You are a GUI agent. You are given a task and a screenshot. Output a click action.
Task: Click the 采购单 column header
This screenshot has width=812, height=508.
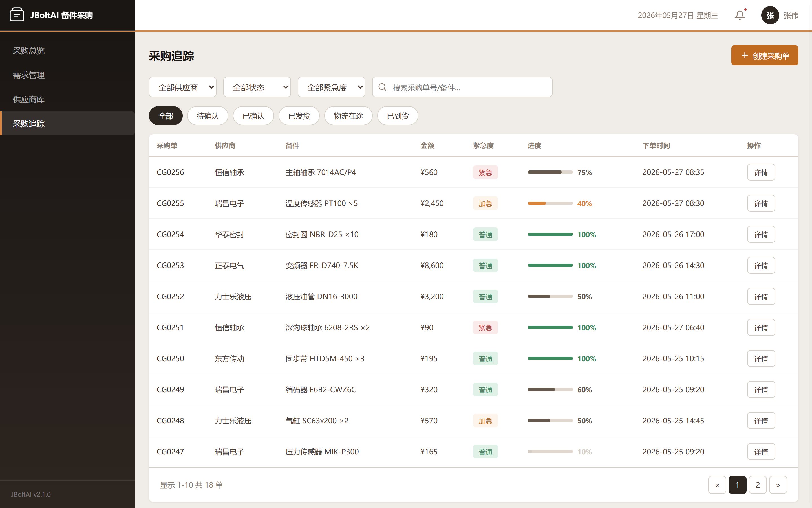click(x=167, y=145)
